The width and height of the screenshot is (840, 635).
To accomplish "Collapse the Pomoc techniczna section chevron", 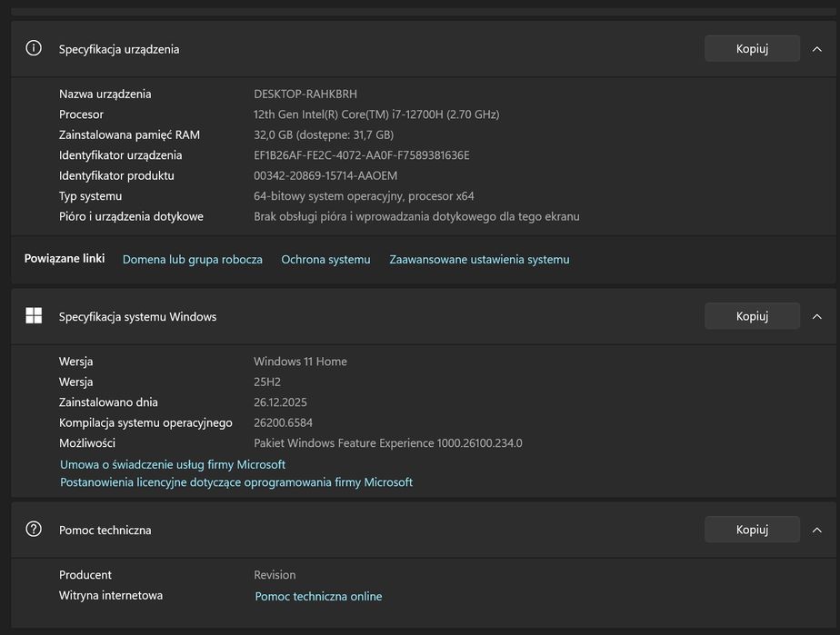I will [x=816, y=530].
